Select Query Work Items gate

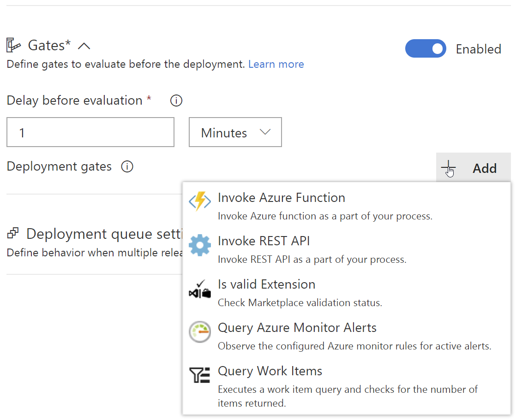[347, 386]
